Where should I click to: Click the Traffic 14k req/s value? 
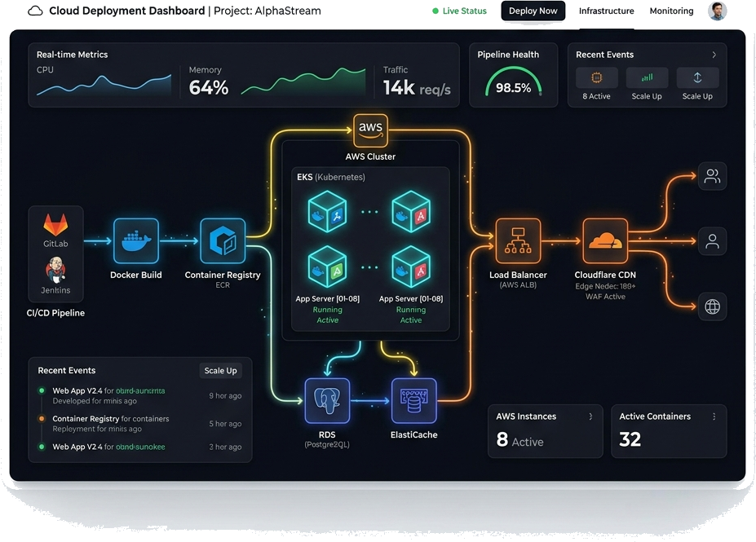tap(417, 88)
